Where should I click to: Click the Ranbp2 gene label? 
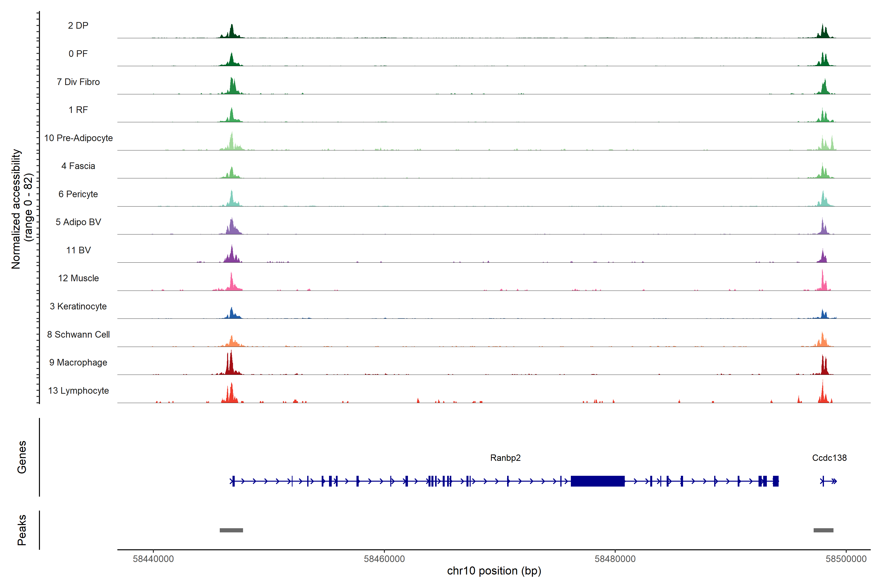(x=505, y=458)
